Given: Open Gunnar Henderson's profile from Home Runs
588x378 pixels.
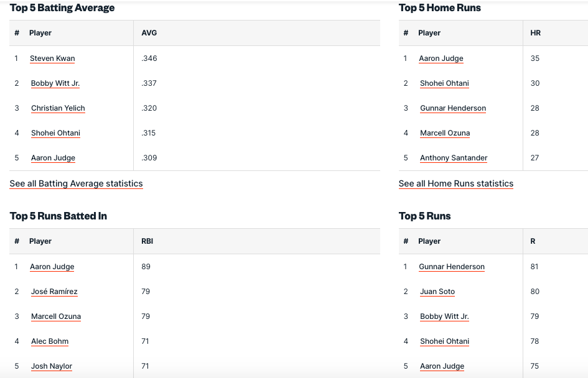Looking at the screenshot, I should [x=452, y=108].
